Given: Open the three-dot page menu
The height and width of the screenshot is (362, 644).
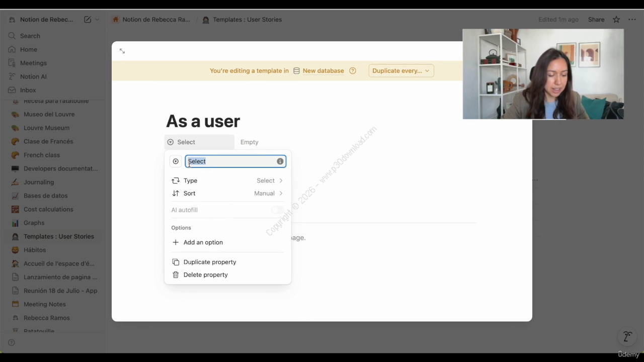Looking at the screenshot, I should tap(632, 20).
